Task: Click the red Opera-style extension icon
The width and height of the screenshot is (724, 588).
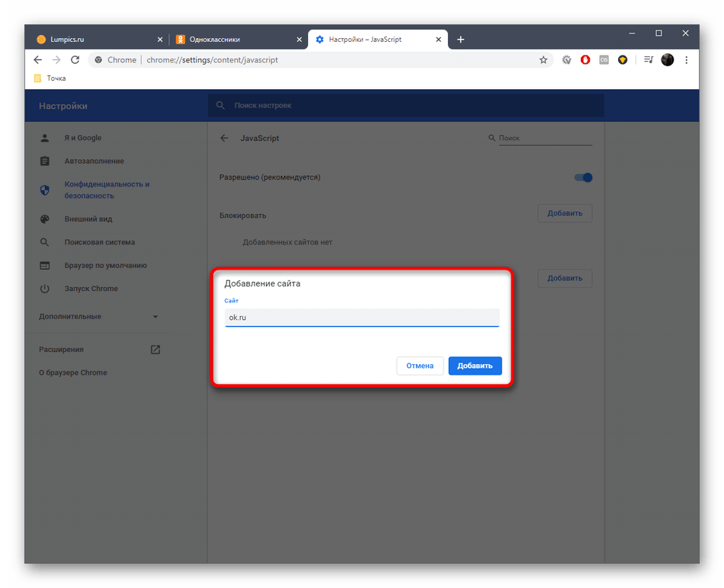Action: coord(585,60)
